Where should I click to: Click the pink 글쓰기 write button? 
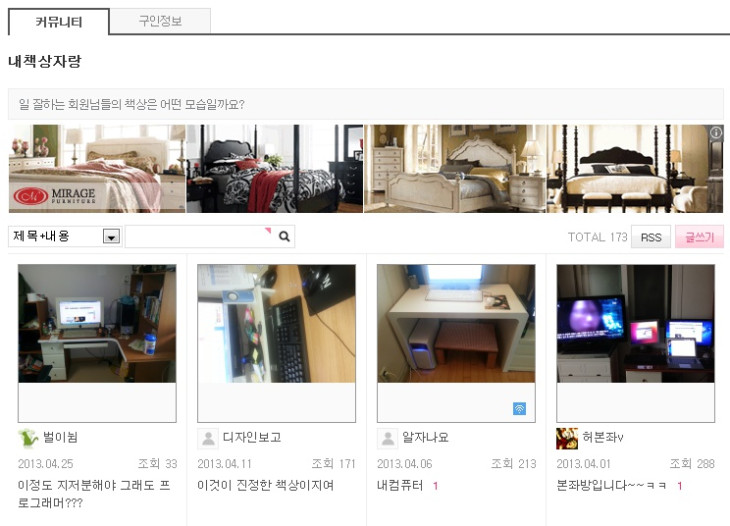[699, 237]
